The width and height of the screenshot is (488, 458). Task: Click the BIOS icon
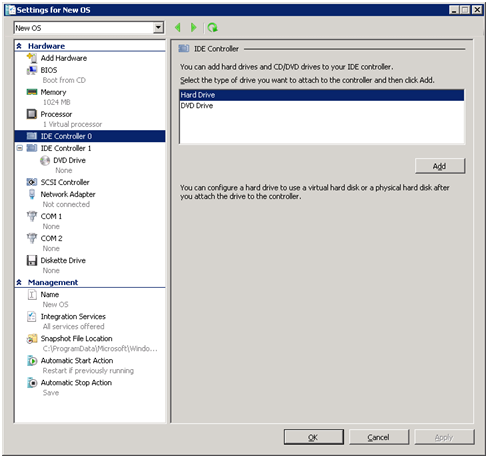32,70
